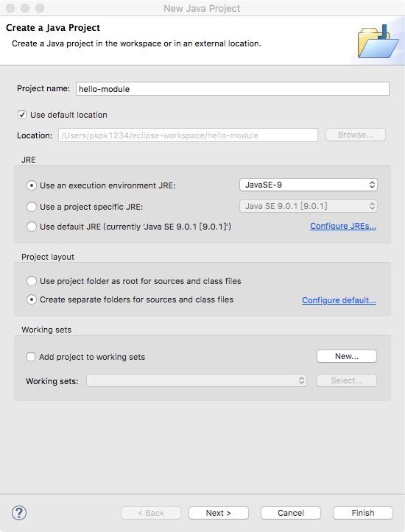Click the help question mark icon
405x532 pixels.
(x=19, y=513)
